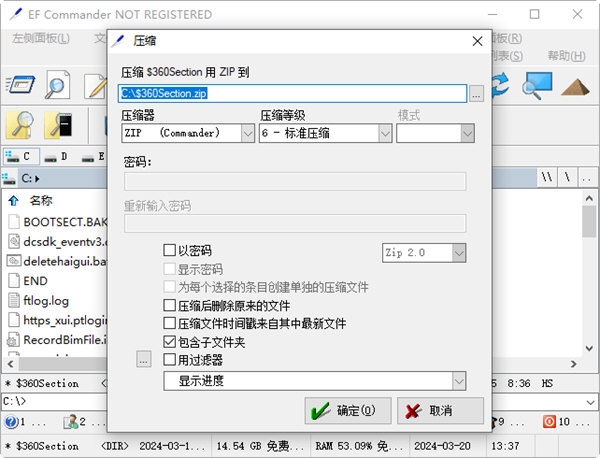Enable the 用过滤器 filter checkbox
This screenshot has height=458, width=600.
pos(170,360)
